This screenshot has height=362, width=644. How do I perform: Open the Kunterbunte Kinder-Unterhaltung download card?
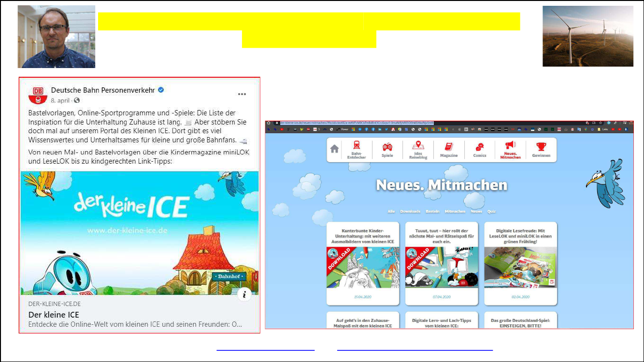[363, 263]
